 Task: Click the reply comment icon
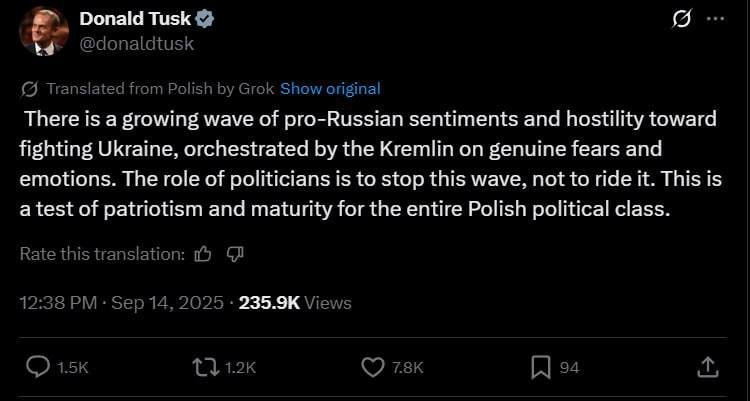pos(38,367)
